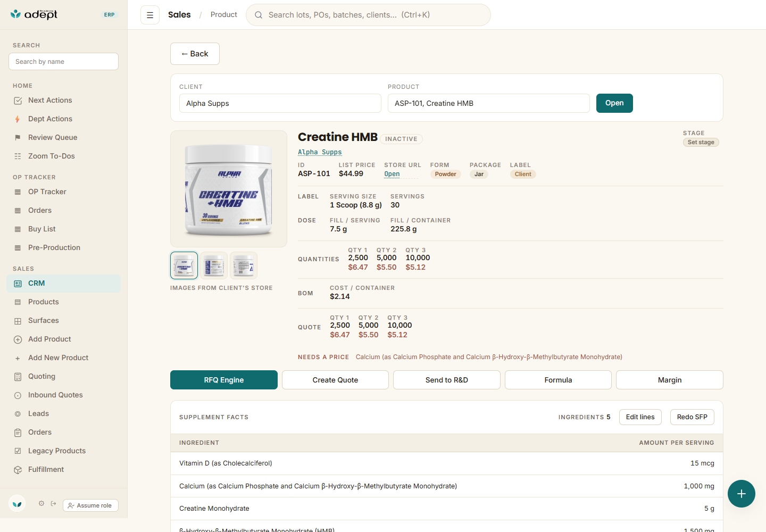Image resolution: width=766 pixels, height=532 pixels.
Task: Open Surfaces grid item
Action: coord(64,320)
